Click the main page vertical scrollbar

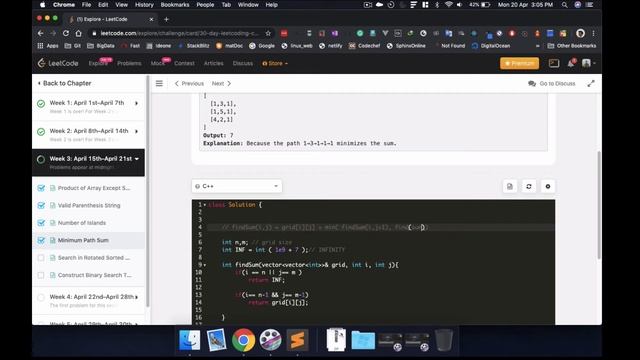tap(599, 205)
